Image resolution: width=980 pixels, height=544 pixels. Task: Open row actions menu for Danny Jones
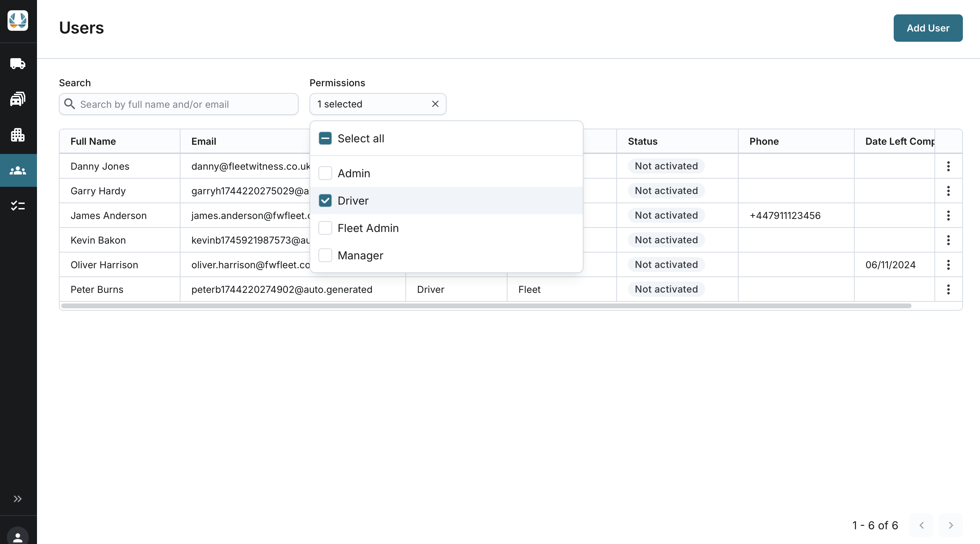click(948, 166)
